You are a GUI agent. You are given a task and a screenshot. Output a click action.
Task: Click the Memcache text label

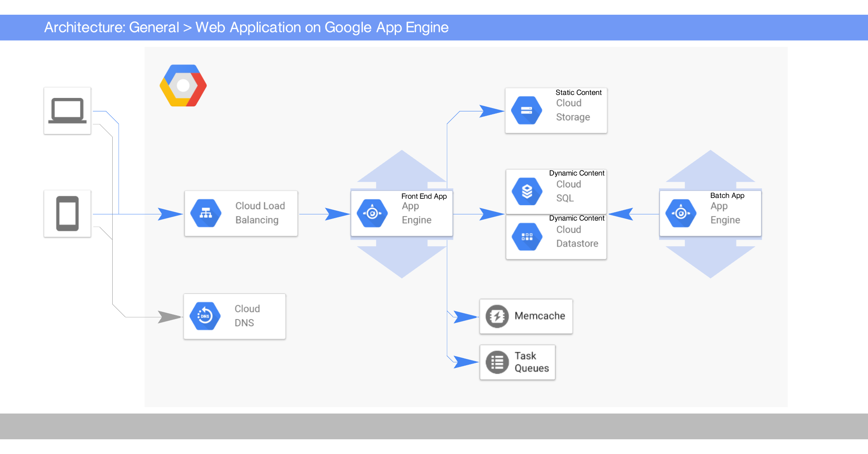click(540, 316)
